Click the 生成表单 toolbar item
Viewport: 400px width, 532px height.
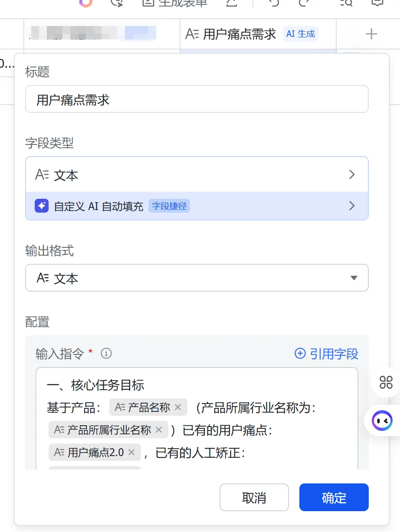point(175,3)
